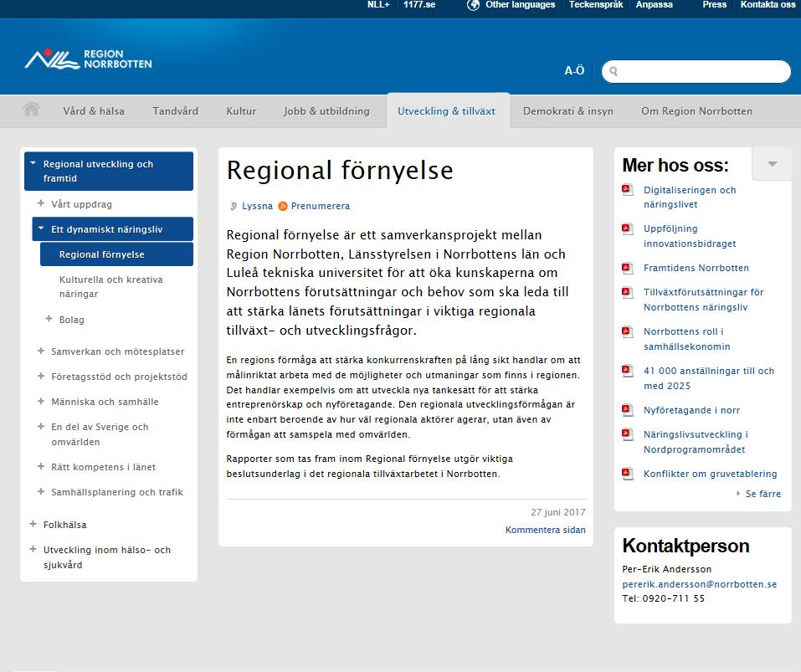Expand Bolag plus sign
Image resolution: width=801 pixels, height=672 pixels.
pos(49,319)
